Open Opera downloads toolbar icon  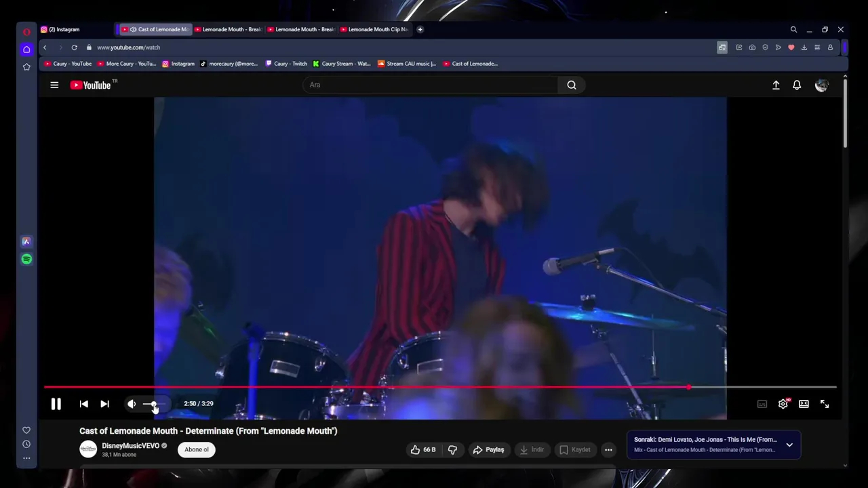[804, 47]
